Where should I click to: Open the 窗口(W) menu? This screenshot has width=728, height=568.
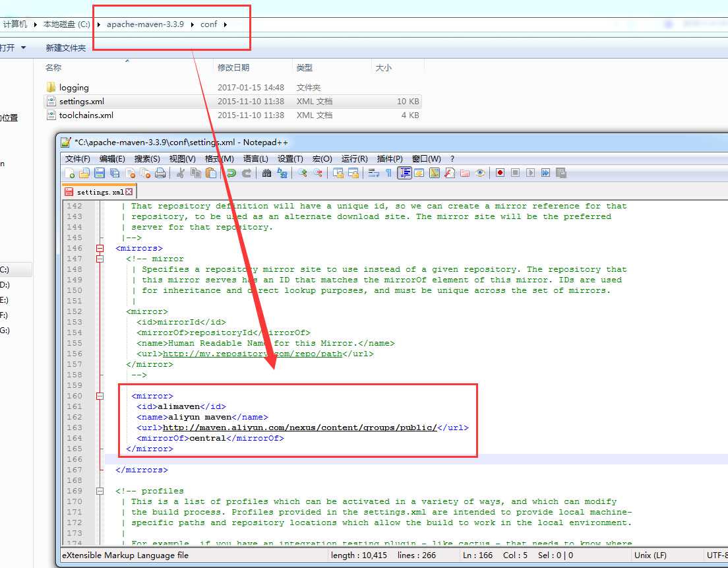[x=426, y=159]
